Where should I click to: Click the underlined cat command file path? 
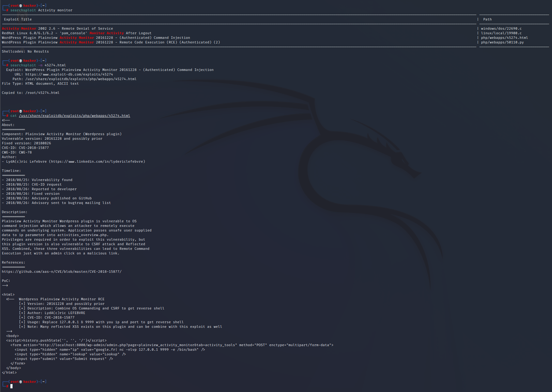[75, 116]
